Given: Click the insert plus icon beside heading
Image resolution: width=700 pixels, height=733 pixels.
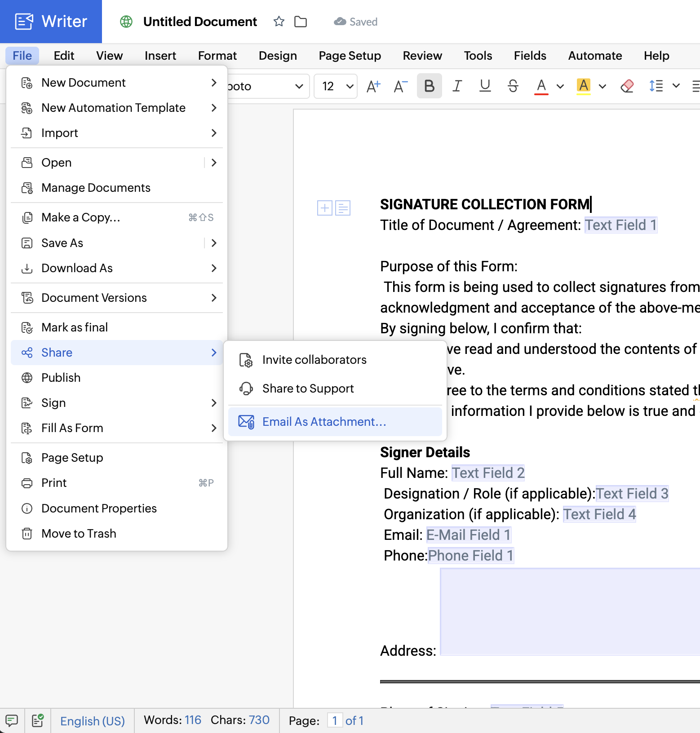Looking at the screenshot, I should coord(324,208).
